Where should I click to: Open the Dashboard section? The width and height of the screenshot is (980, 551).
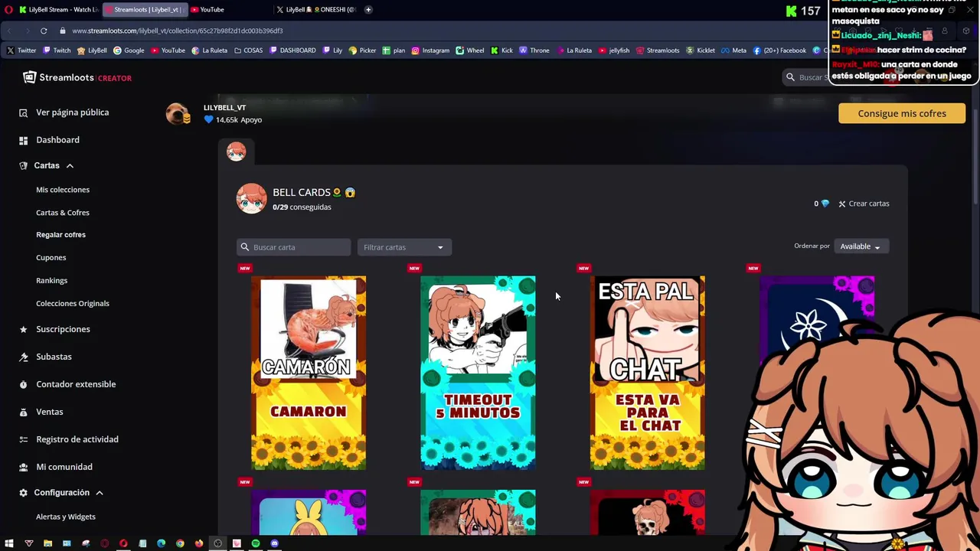pyautogui.click(x=57, y=140)
